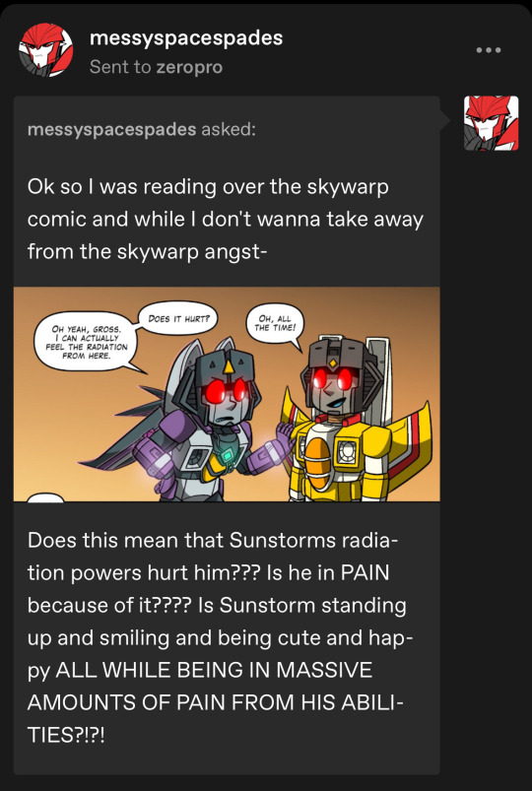Click the messyspacespades avatar in post header
The image size is (532, 791).
46,50
